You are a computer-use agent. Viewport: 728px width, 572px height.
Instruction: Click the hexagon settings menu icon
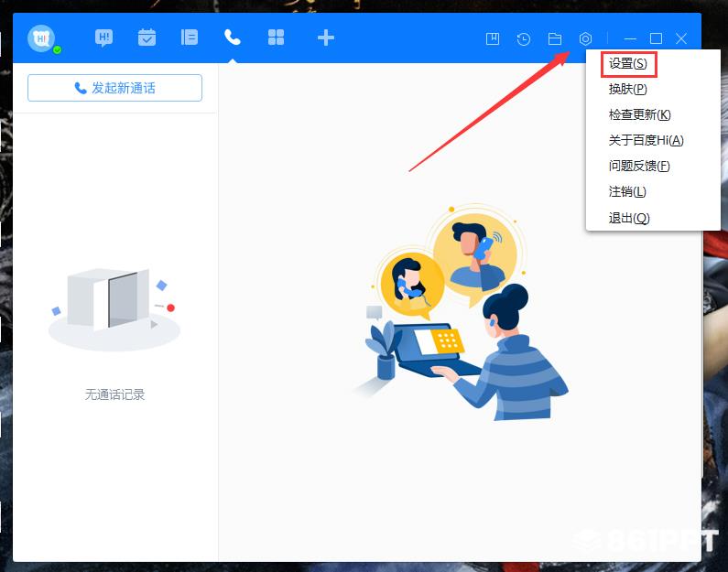pos(585,38)
